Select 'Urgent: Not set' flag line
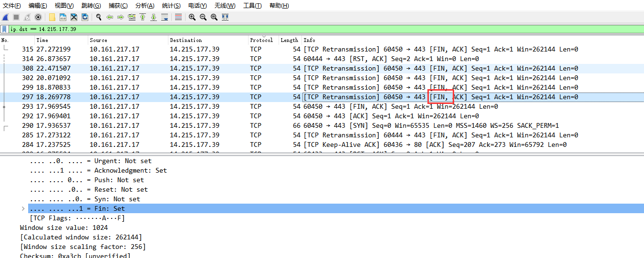Viewport: 644px width, 258px height. pos(91,161)
